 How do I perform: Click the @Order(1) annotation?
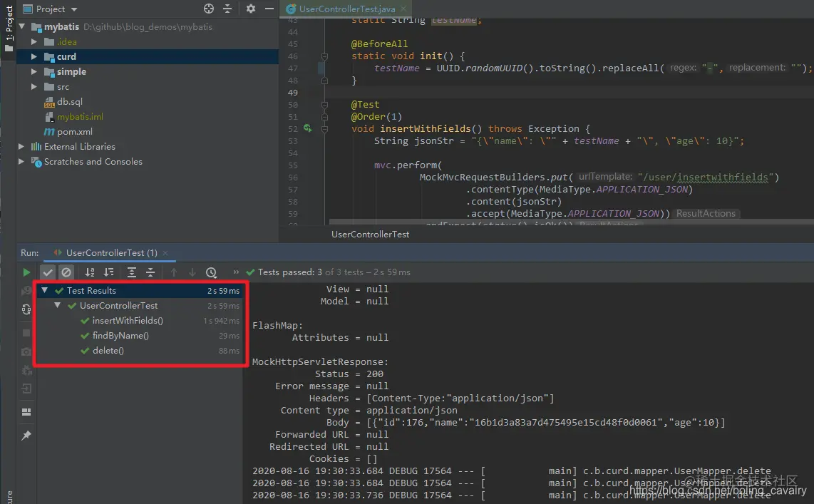(376, 117)
